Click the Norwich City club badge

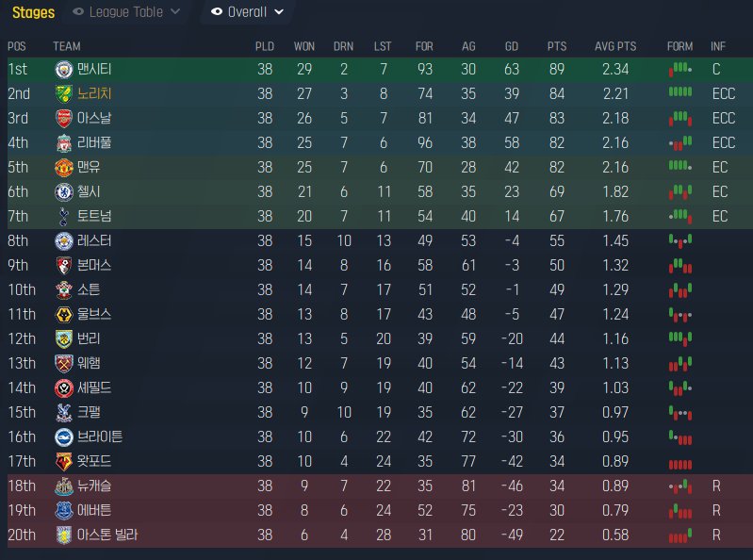(x=63, y=94)
